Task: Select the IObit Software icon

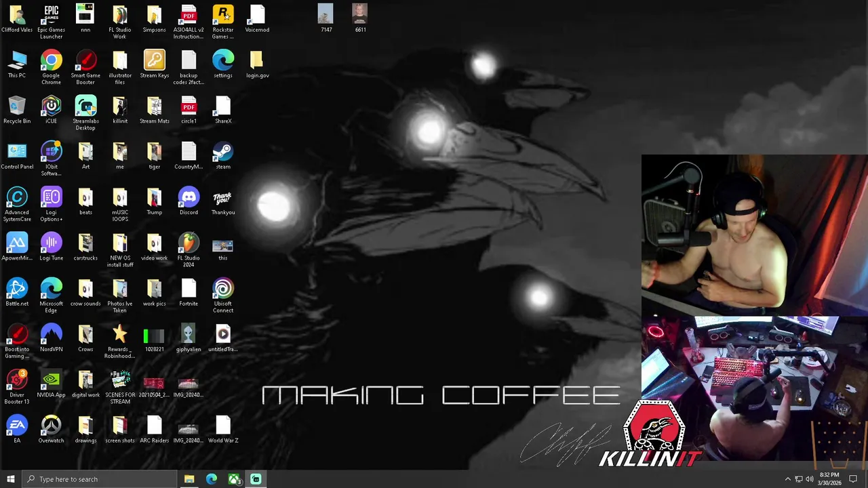Action: point(51,159)
